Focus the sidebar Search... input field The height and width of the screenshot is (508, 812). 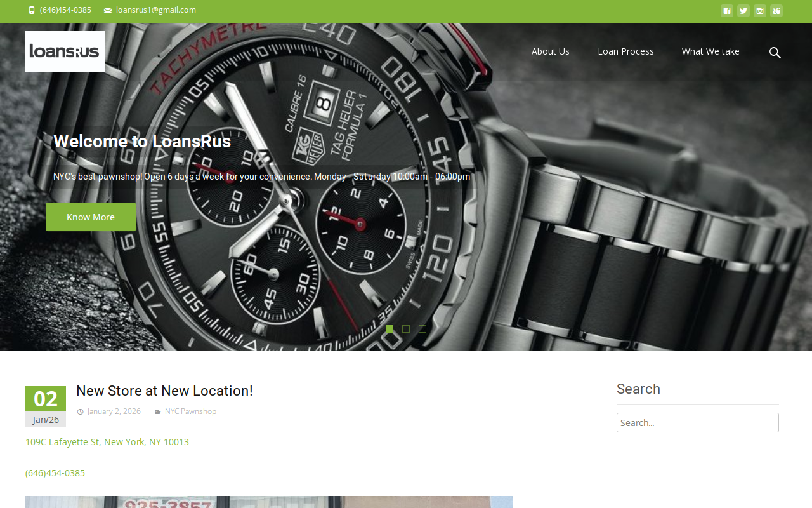click(698, 423)
